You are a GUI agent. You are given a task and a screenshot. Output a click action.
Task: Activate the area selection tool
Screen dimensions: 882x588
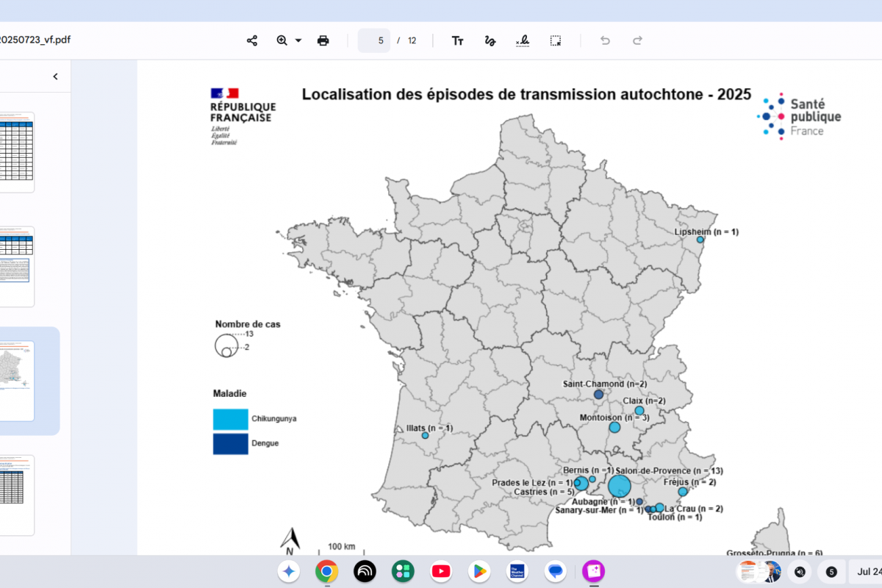tap(556, 40)
